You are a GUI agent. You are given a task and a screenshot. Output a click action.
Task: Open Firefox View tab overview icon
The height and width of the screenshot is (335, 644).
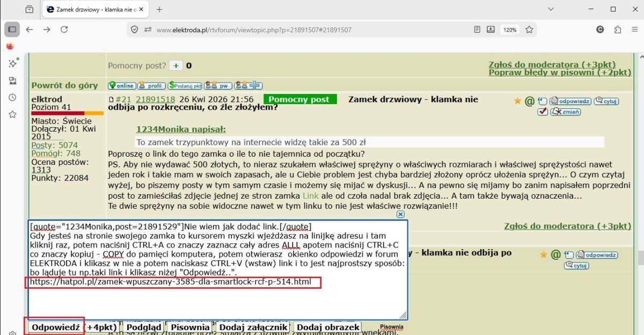(29, 9)
